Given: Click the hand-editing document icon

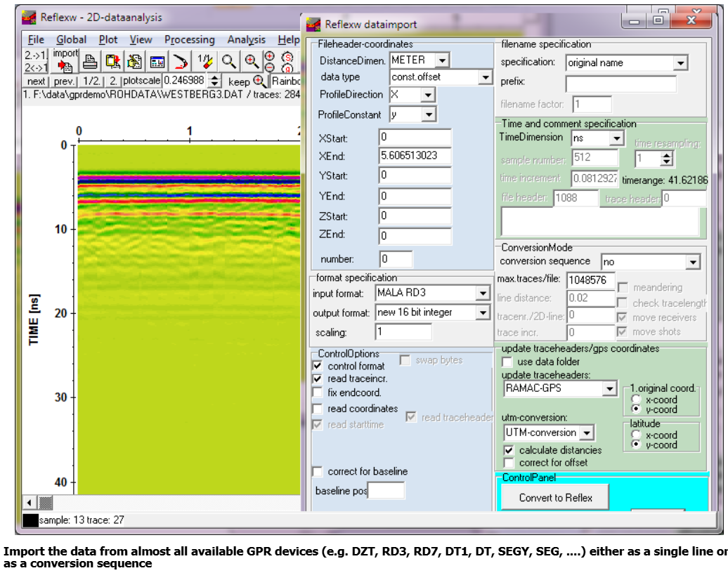Looking at the screenshot, I should (134, 61).
